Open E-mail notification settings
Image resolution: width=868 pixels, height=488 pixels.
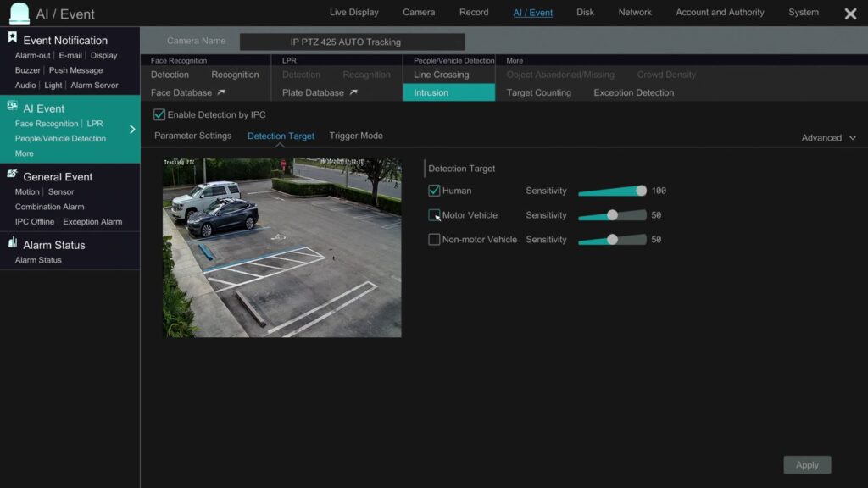[70, 55]
